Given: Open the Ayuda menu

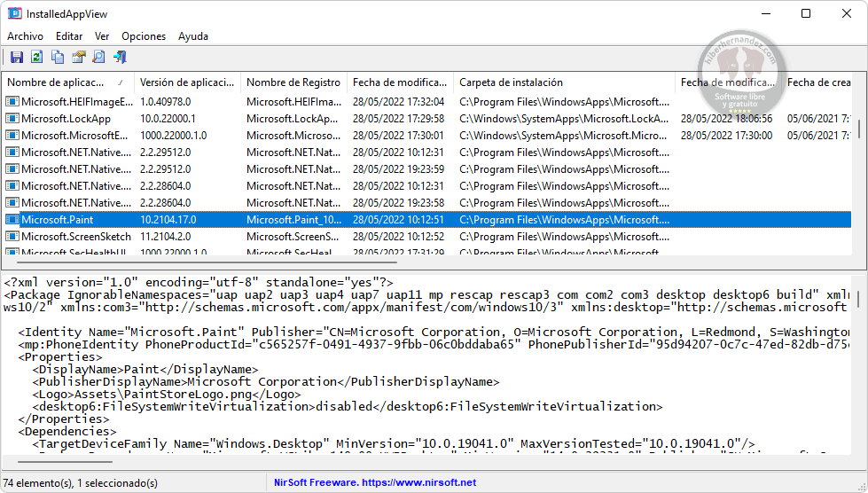Looking at the screenshot, I should [193, 36].
